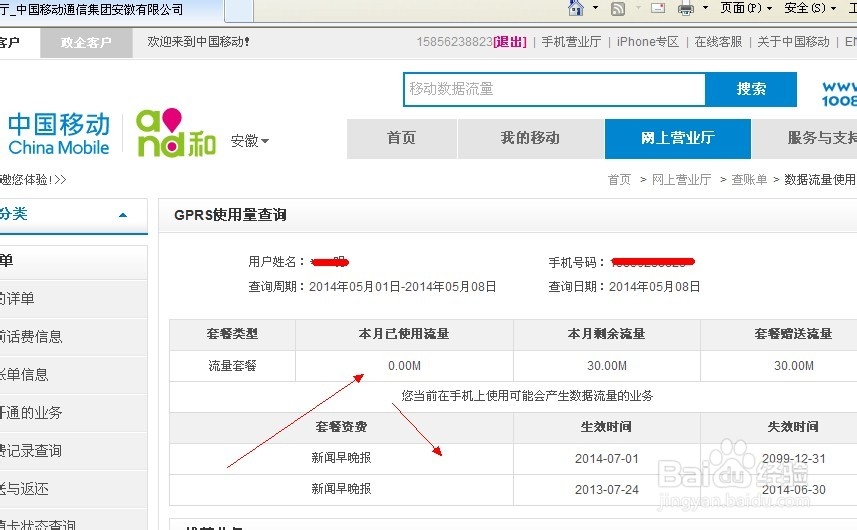The height and width of the screenshot is (530, 857).
Task: Click the 查询周期 date range text
Action: (x=372, y=287)
